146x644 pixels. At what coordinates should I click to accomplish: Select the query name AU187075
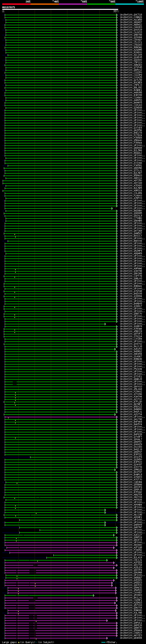8,7
